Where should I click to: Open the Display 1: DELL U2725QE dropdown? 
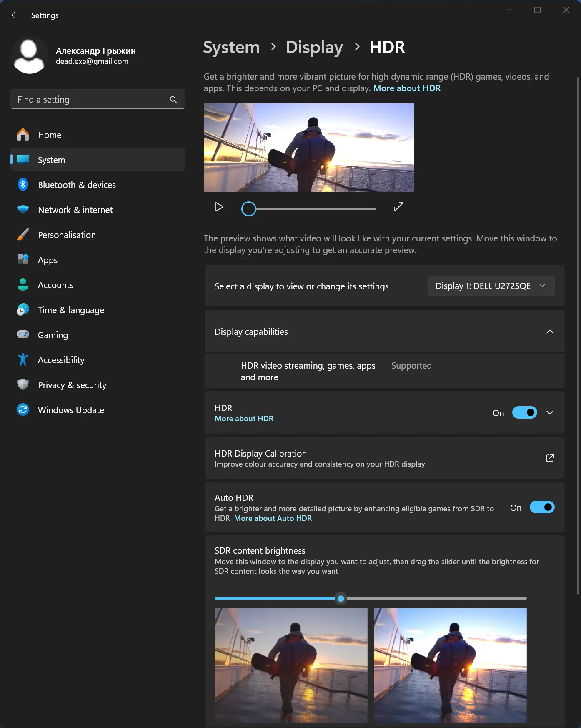491,286
